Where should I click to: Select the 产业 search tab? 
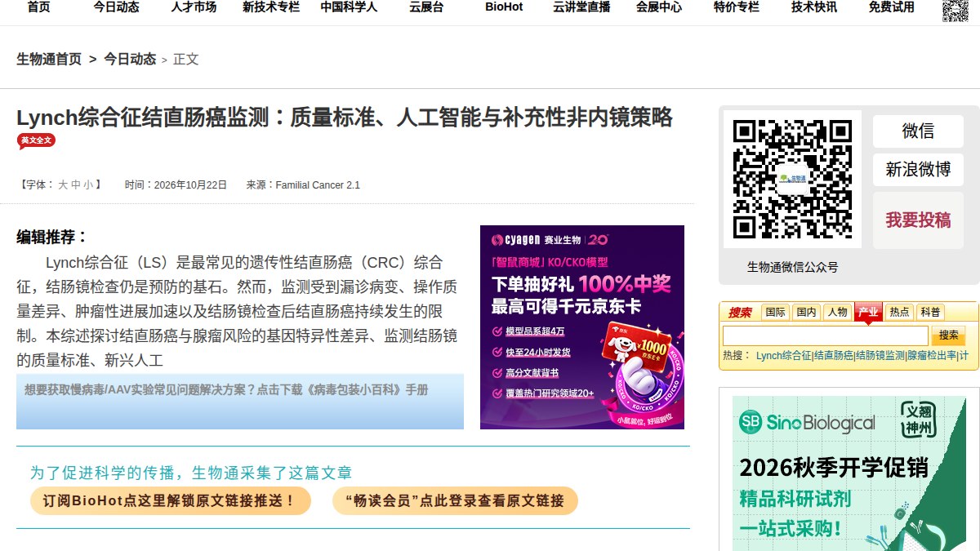pyautogui.click(x=868, y=312)
